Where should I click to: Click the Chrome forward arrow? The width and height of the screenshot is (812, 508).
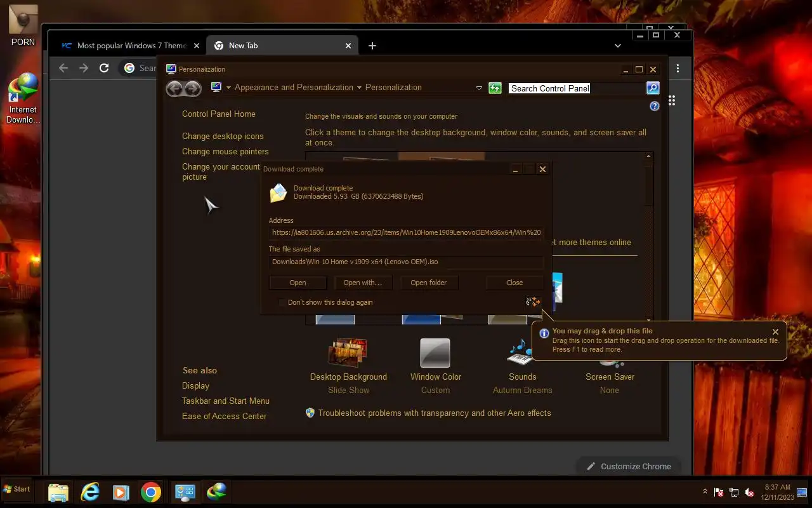coord(84,68)
